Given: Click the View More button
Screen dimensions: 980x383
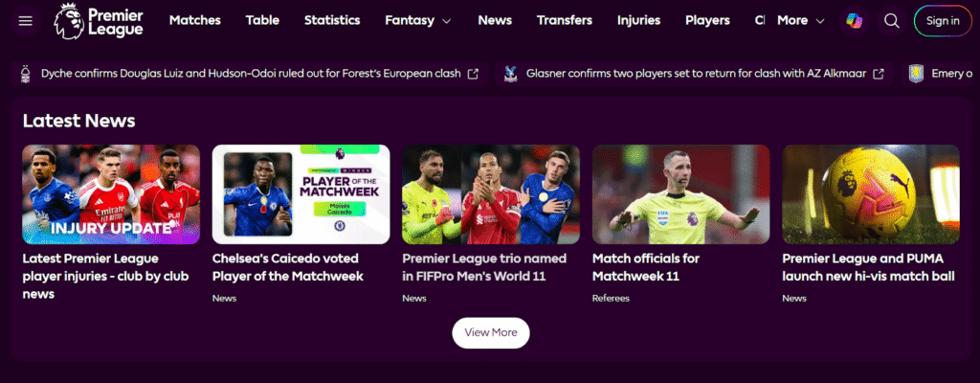Looking at the screenshot, I should (491, 333).
